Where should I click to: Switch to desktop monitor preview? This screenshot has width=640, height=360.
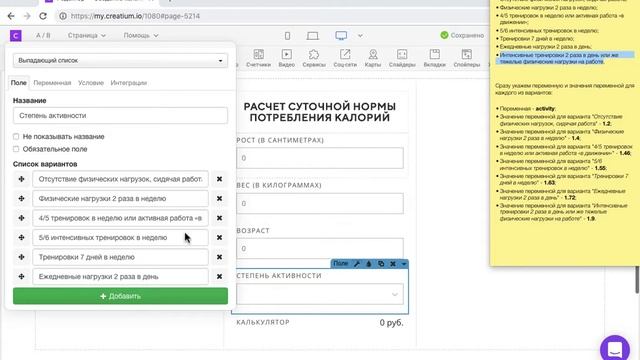click(341, 36)
